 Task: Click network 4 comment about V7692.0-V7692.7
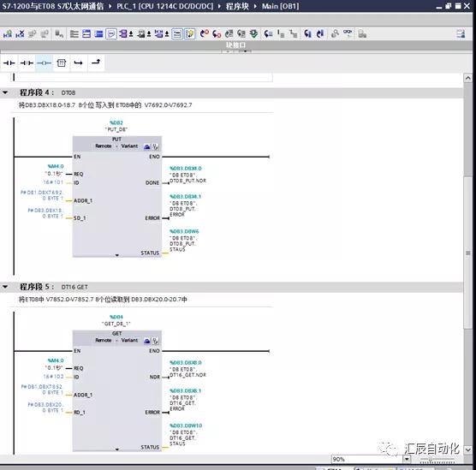105,105
